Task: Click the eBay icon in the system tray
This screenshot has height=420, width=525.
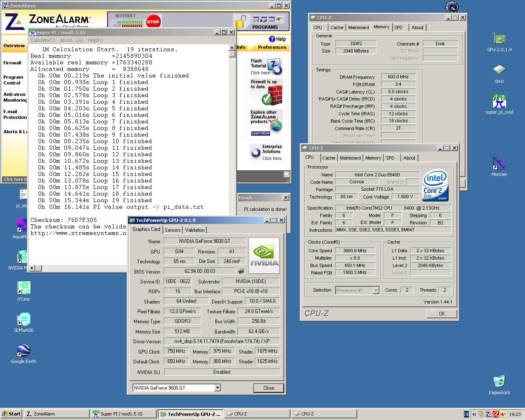Action: (x=502, y=414)
